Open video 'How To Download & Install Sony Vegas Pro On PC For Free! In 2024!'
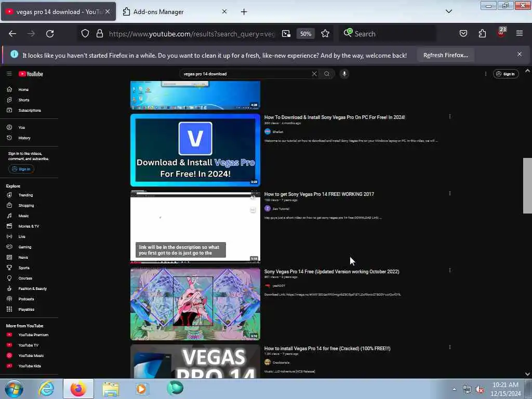The height and width of the screenshot is (399, 532). coord(335,117)
